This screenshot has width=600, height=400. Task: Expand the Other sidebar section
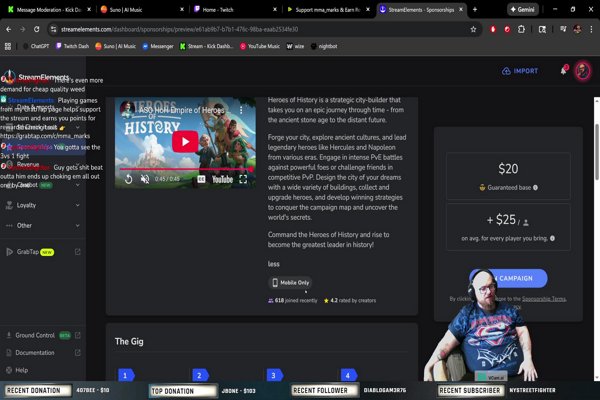43,225
